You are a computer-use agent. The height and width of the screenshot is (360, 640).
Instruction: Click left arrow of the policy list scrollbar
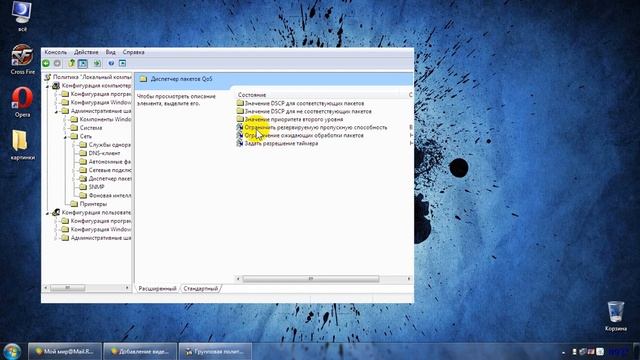[238, 279]
